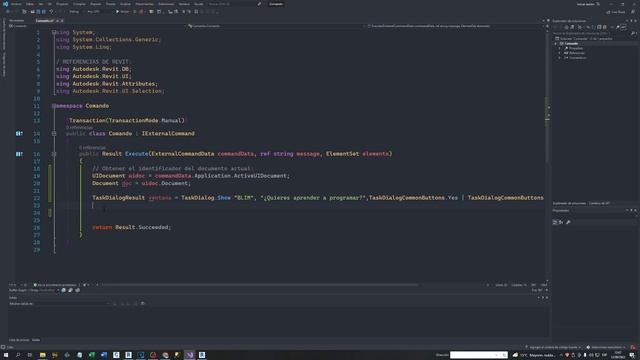This screenshot has height=360, width=640.
Task: Click the no issues found indicator
Action: point(55,285)
